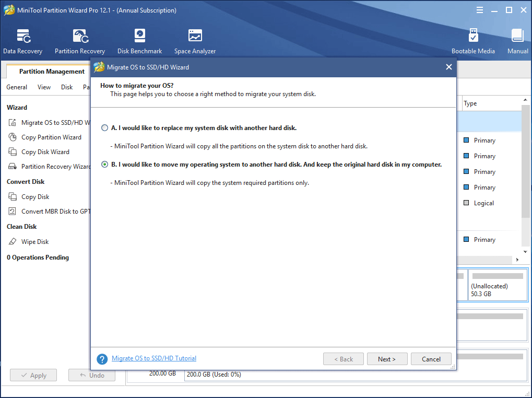Click the Convert Disk section heading

pos(26,182)
